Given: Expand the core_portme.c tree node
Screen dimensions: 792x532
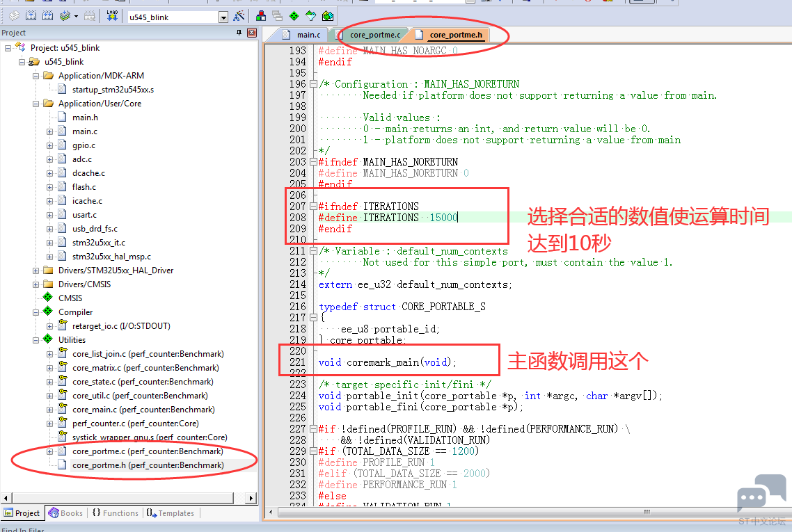Looking at the screenshot, I should (x=49, y=452).
